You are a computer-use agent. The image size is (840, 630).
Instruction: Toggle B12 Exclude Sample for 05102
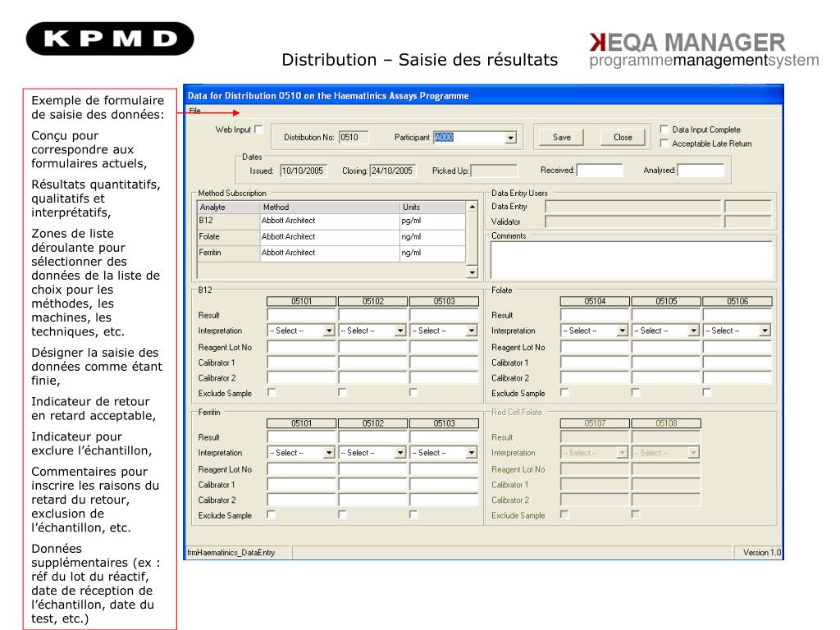[x=342, y=393]
